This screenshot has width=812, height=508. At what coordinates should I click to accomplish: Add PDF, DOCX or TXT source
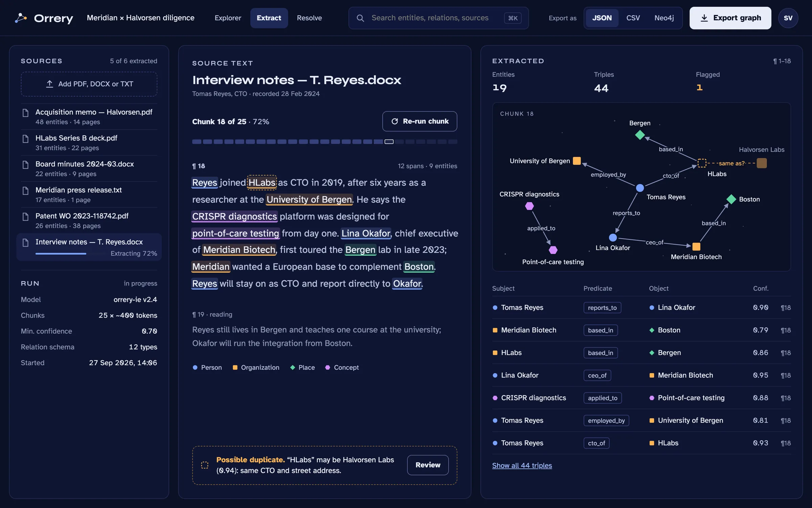pyautogui.click(x=89, y=84)
